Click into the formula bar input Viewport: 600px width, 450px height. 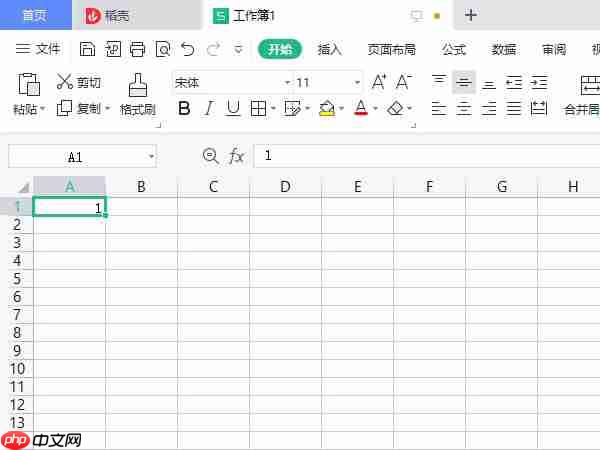coord(427,156)
